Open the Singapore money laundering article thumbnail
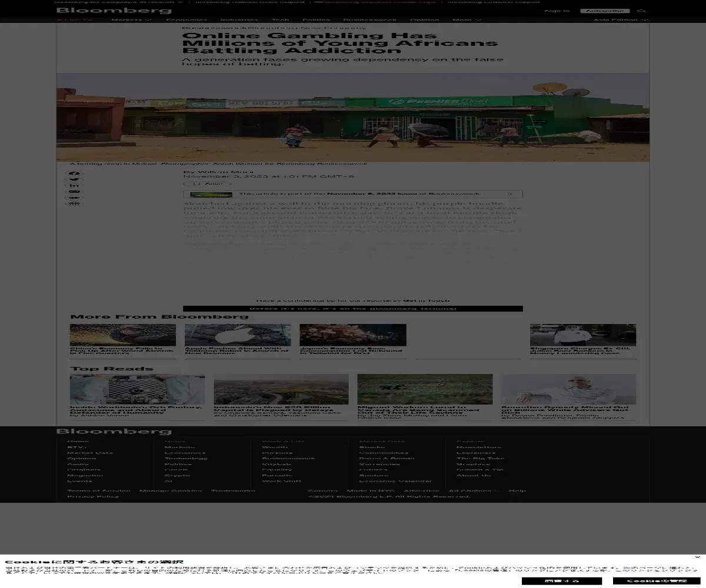706x588 pixels. coord(583,335)
